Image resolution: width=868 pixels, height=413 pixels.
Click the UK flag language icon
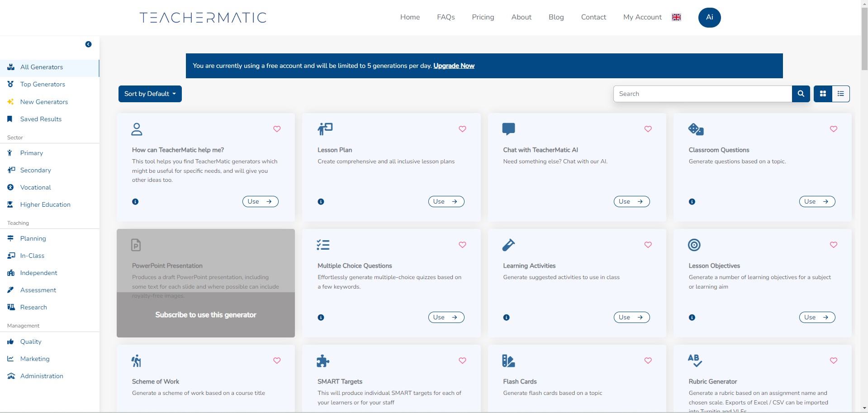(676, 17)
